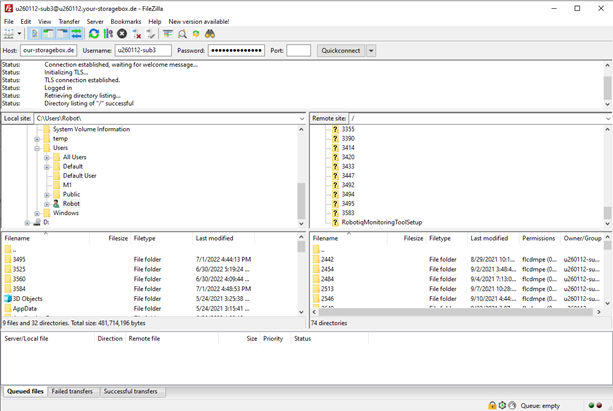Toggle synchronized browsing
The image size is (613, 411).
(196, 34)
